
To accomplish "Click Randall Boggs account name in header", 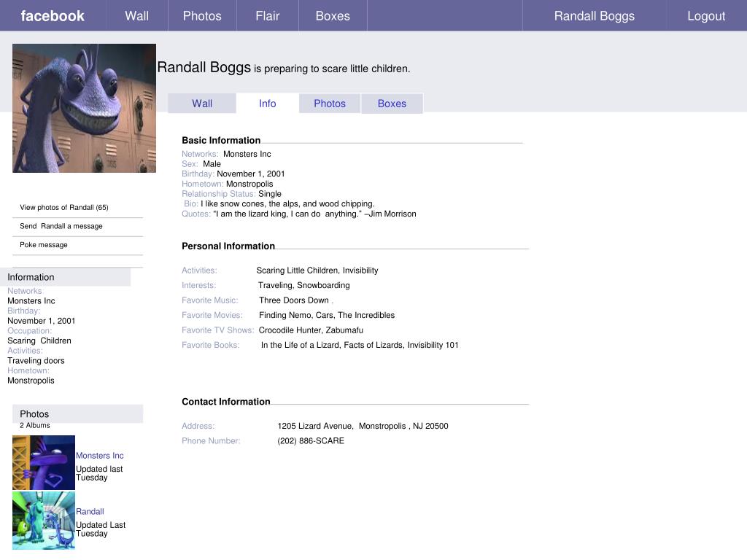I will click(594, 16).
